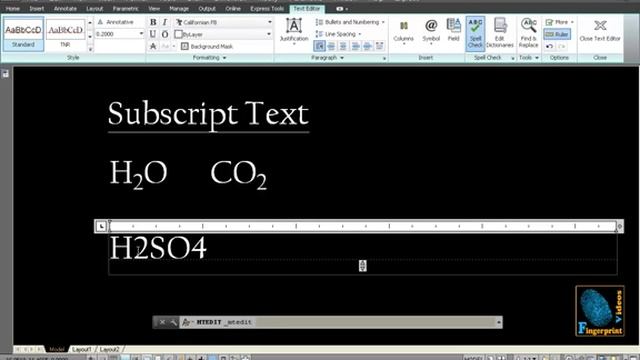
Task: Select the TNR text style
Action: click(65, 33)
